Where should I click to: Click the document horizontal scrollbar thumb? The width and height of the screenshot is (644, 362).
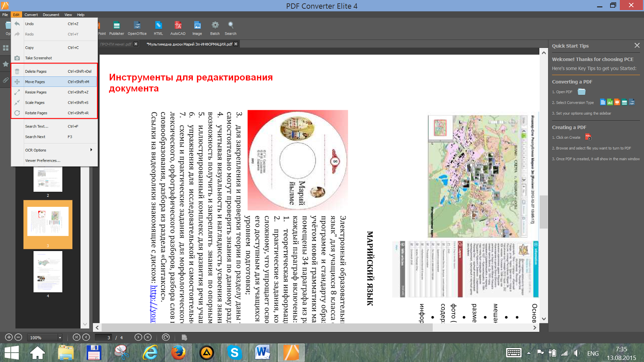(x=266, y=327)
